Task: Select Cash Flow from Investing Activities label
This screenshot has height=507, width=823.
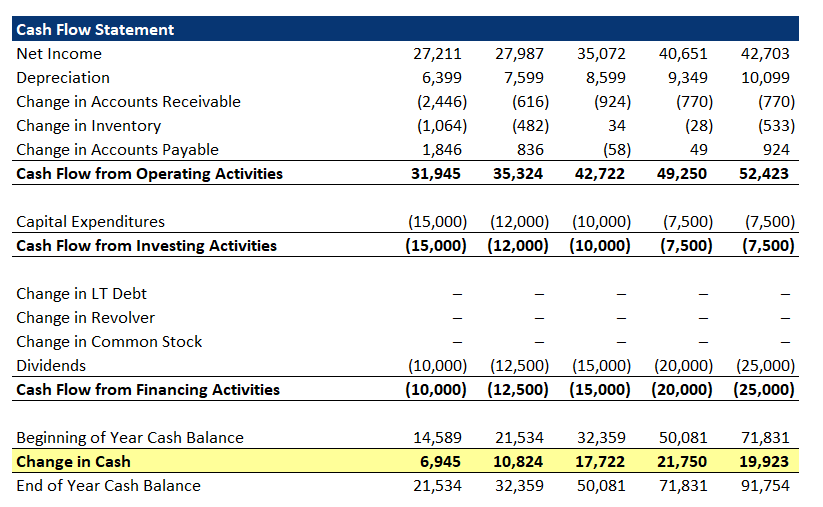Action: (146, 246)
